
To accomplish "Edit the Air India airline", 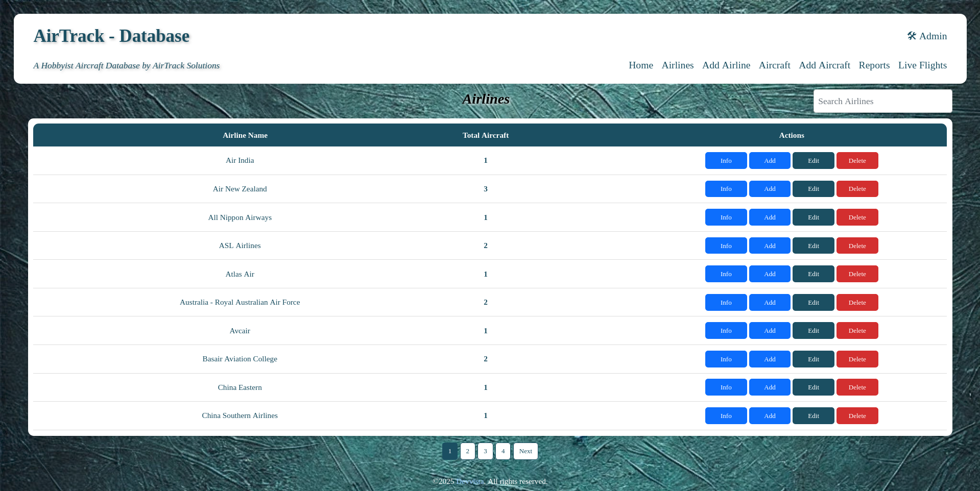I will pyautogui.click(x=814, y=160).
